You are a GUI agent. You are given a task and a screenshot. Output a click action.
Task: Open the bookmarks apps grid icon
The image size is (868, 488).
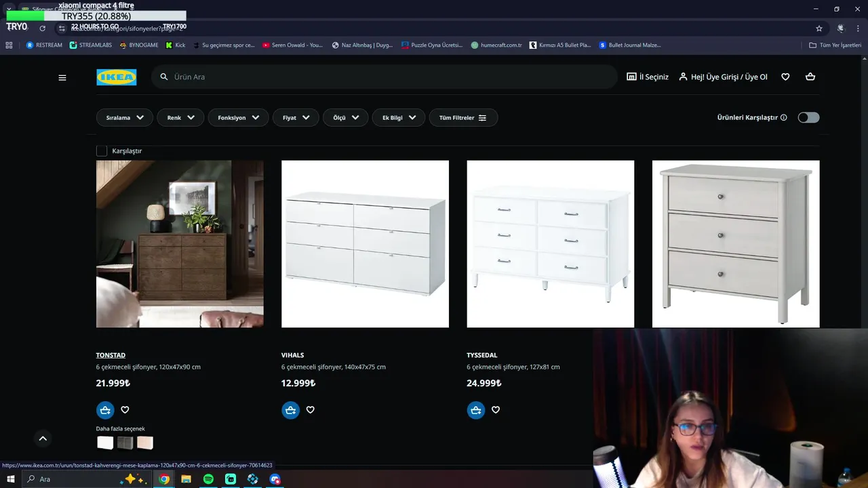click(x=9, y=45)
